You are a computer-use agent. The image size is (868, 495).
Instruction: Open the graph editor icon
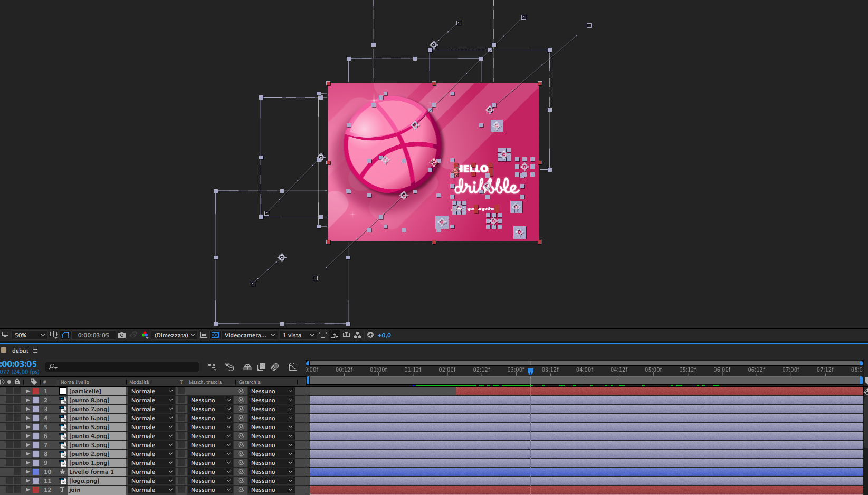[293, 367]
